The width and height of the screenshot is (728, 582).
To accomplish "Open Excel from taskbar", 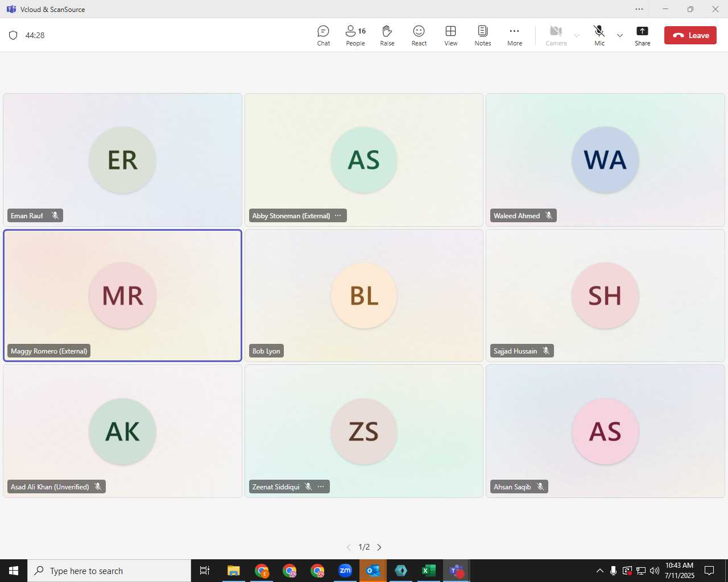I will tap(429, 571).
